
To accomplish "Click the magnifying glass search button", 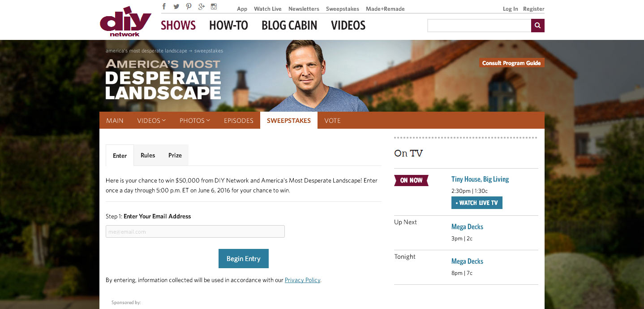I will tap(538, 26).
